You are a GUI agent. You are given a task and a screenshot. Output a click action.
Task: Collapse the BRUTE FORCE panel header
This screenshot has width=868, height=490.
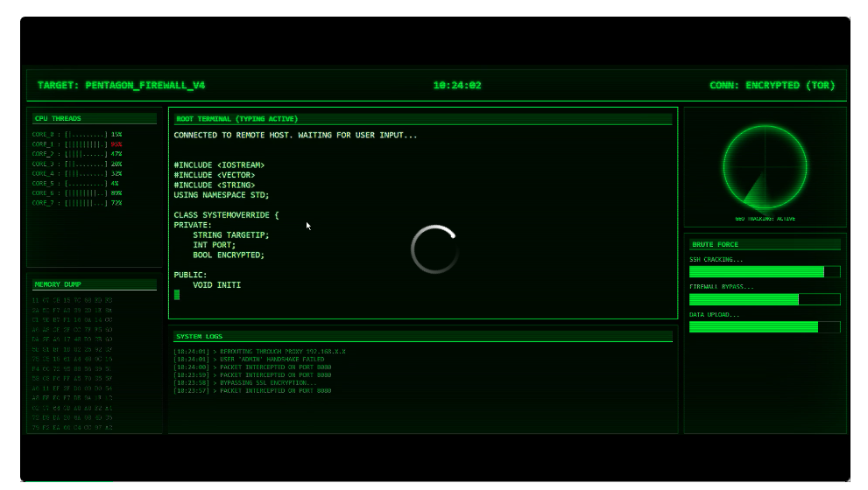(715, 245)
